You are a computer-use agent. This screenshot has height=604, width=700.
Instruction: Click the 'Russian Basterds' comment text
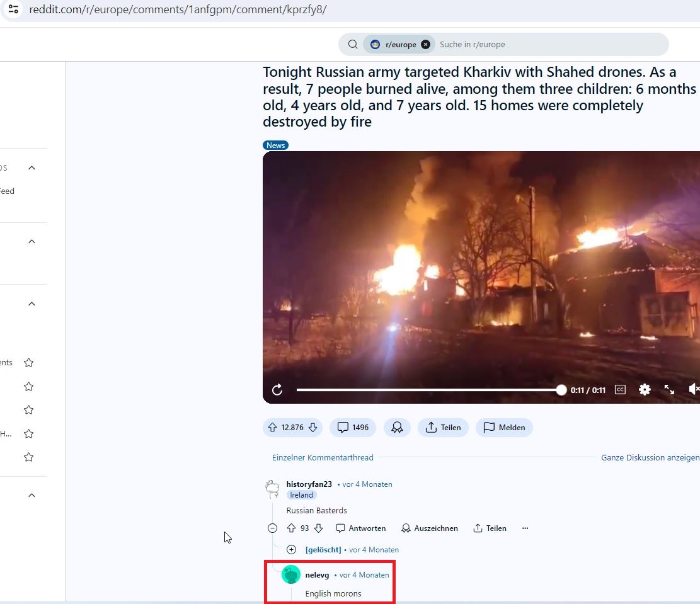coord(316,510)
